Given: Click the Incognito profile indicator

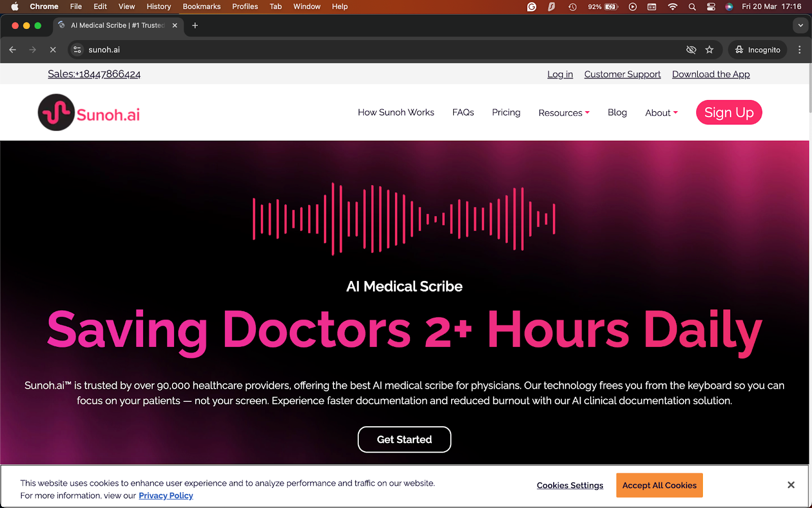Looking at the screenshot, I should point(758,50).
